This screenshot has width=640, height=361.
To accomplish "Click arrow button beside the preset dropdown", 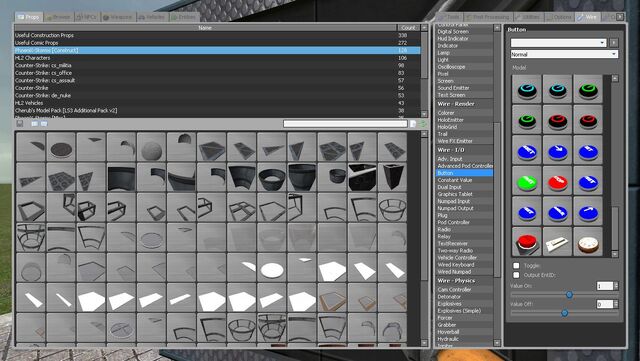I will tap(614, 43).
